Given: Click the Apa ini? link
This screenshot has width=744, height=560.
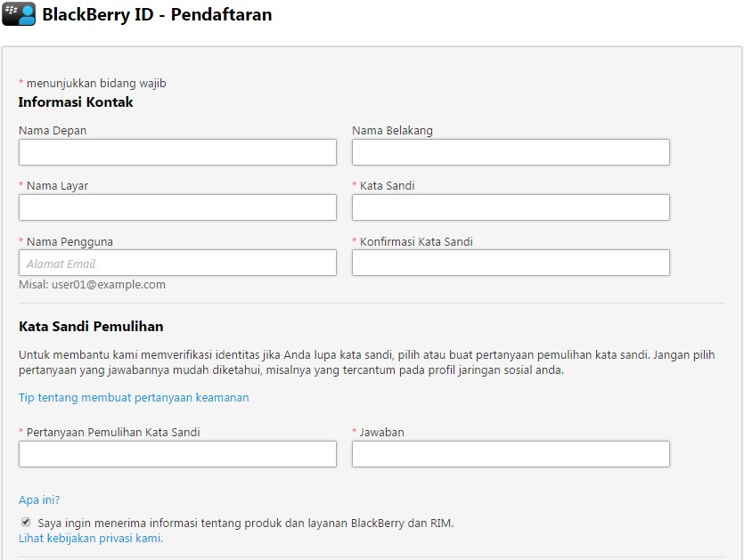Looking at the screenshot, I should coord(39,499).
